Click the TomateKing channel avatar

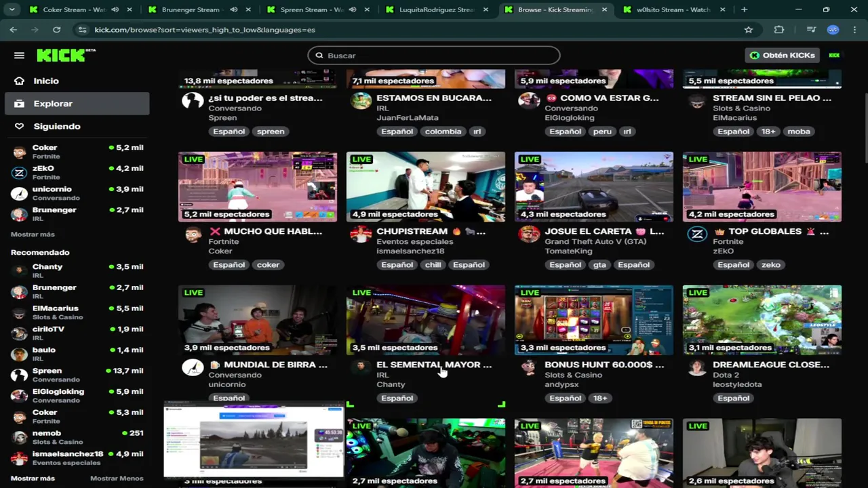(529, 235)
